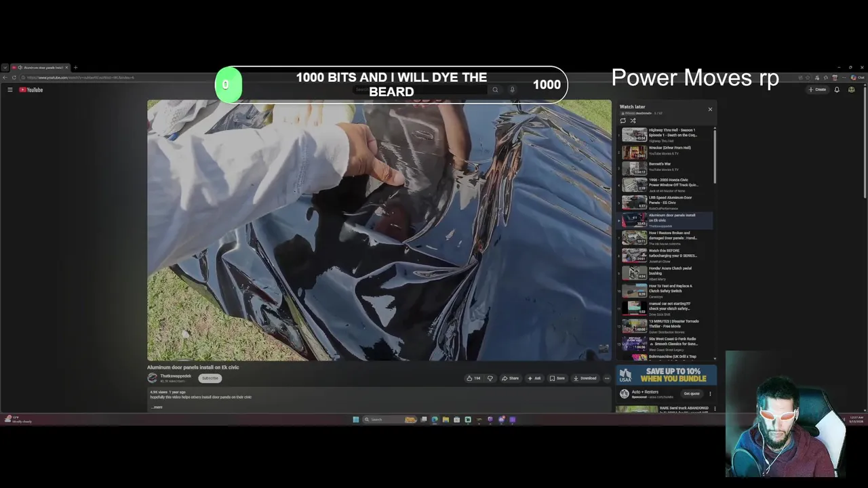Click the search magnifier button
868x488 pixels.
495,89
